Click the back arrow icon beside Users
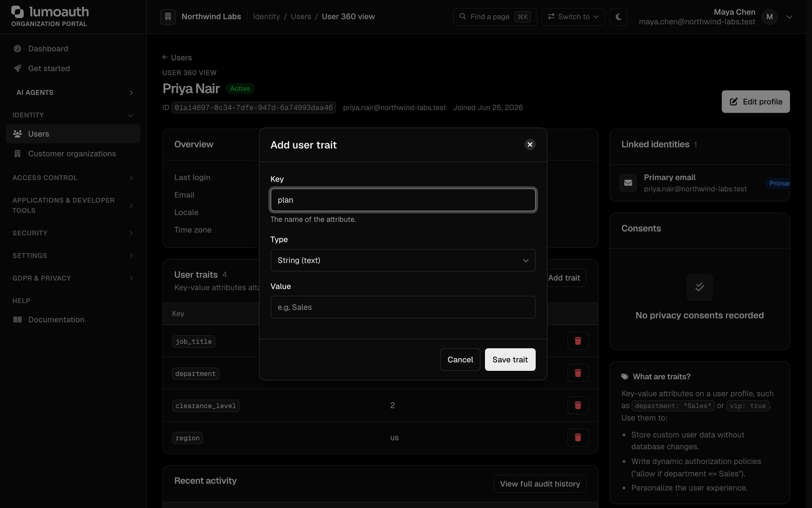The image size is (812, 508). (165, 57)
